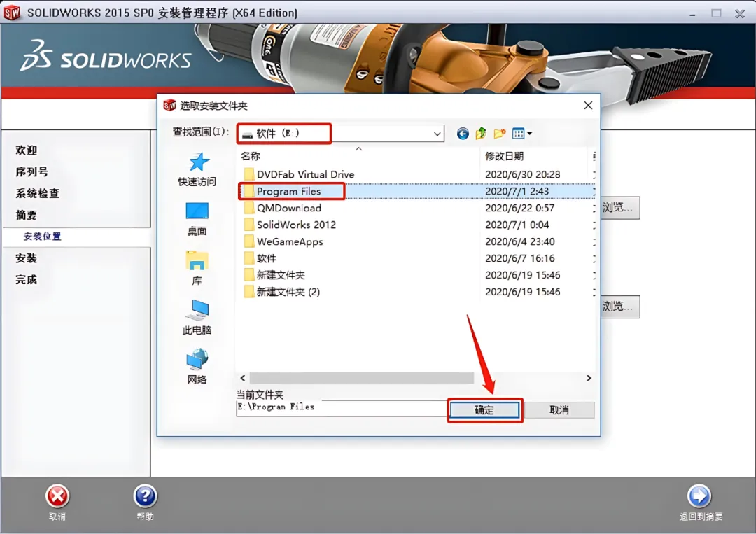Select 快速访问 in the places bar
Viewport: 756px width, 534px height.
point(197,169)
